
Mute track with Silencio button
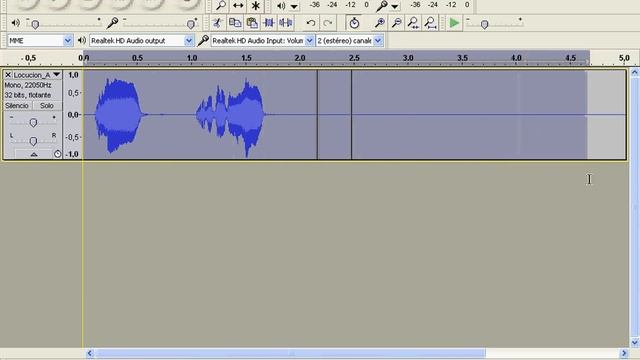pyautogui.click(x=17, y=106)
